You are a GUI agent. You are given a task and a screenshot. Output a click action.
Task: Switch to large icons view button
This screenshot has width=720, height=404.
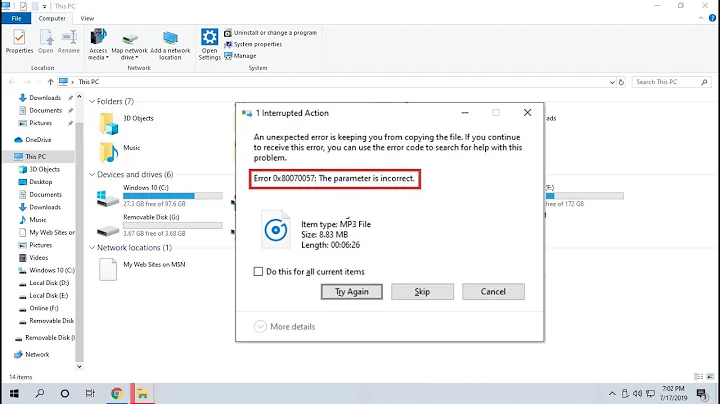(x=710, y=376)
